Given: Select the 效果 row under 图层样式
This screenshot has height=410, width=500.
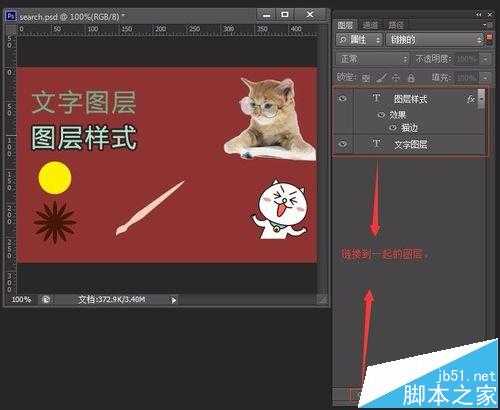Looking at the screenshot, I should pos(397,115).
